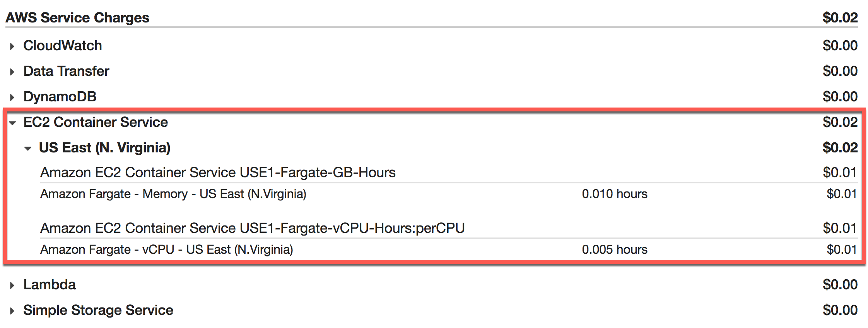
Task: Click the EC2 Container Service label
Action: coord(96,122)
